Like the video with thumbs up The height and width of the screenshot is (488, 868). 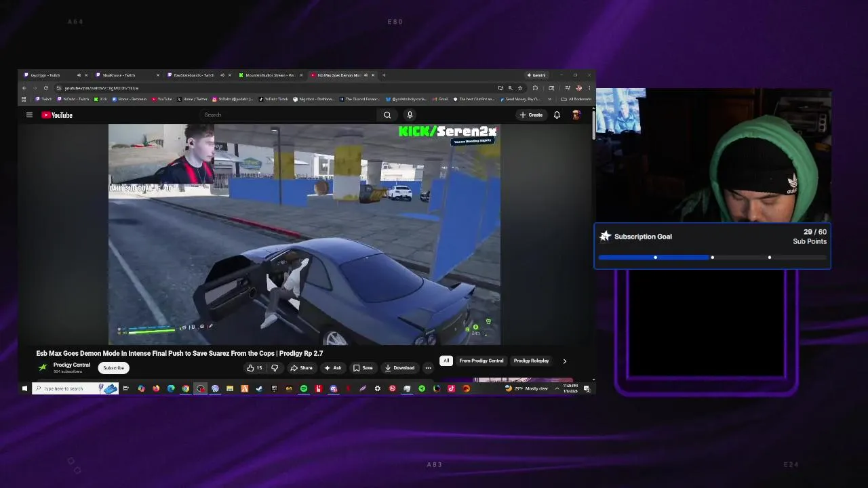254,368
